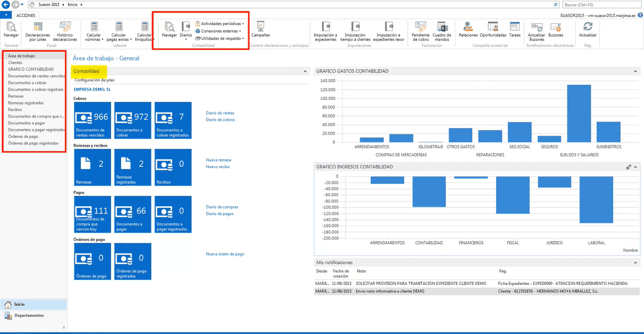Click the back navigation arrow
644x334 pixels.
[6, 4]
